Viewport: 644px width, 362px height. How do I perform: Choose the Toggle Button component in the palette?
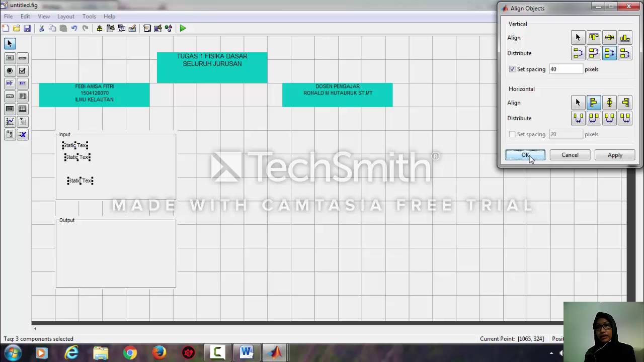click(10, 109)
